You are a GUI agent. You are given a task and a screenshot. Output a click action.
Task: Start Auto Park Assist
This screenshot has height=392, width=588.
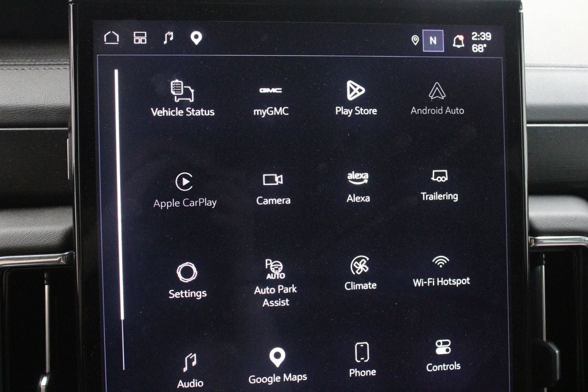(x=275, y=283)
